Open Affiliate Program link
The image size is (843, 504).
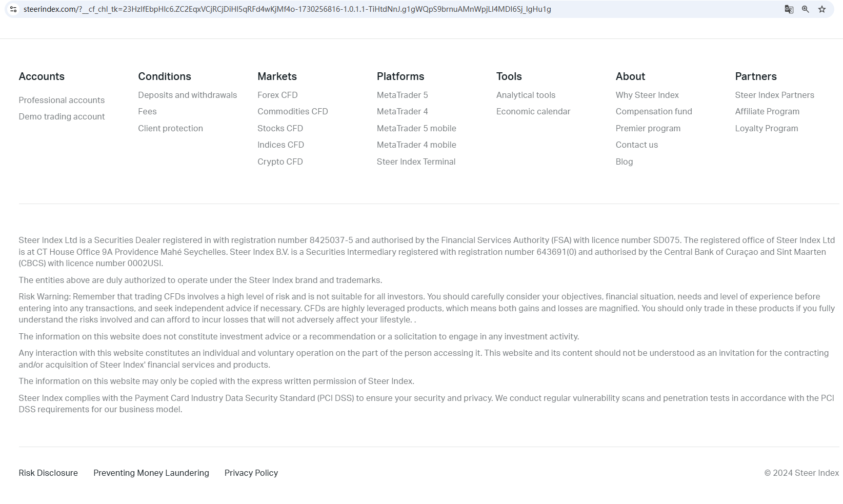(767, 111)
